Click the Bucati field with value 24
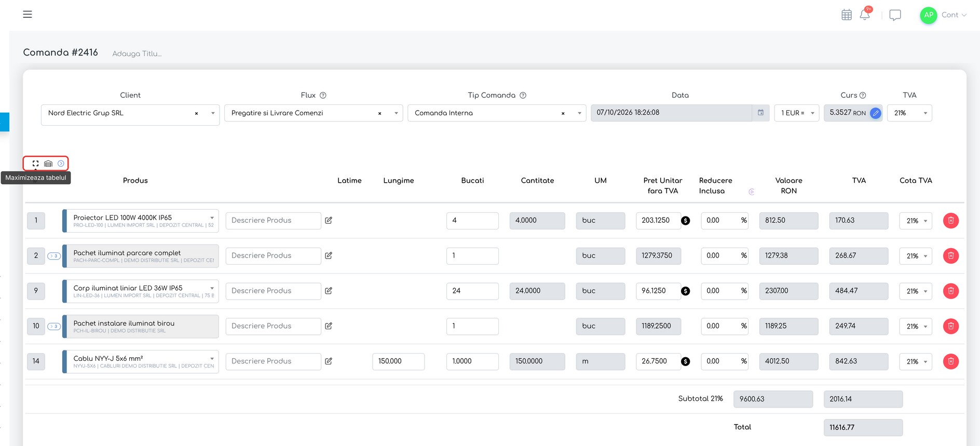This screenshot has width=980, height=446. coord(472,291)
